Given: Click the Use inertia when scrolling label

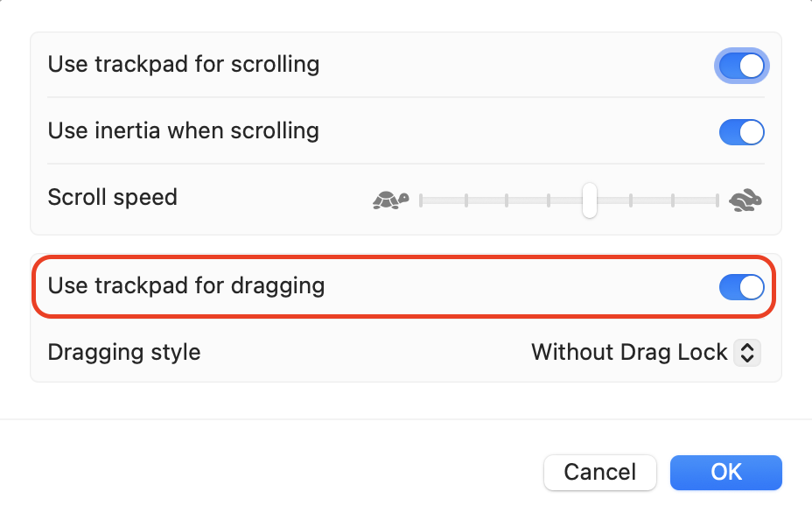Looking at the screenshot, I should 183,131.
